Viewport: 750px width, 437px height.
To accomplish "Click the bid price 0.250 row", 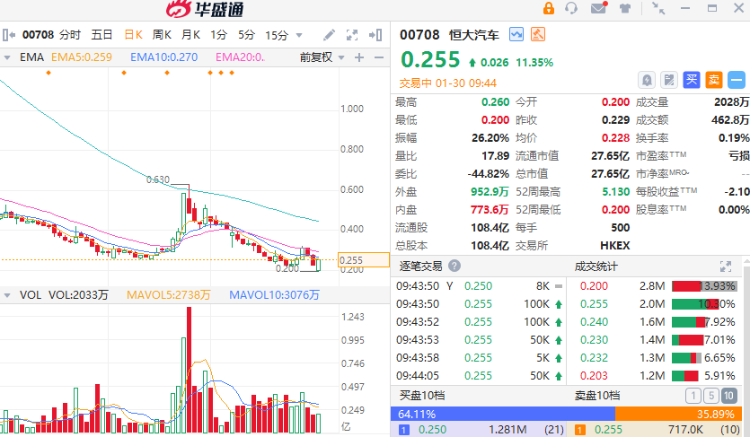I will tap(478, 430).
